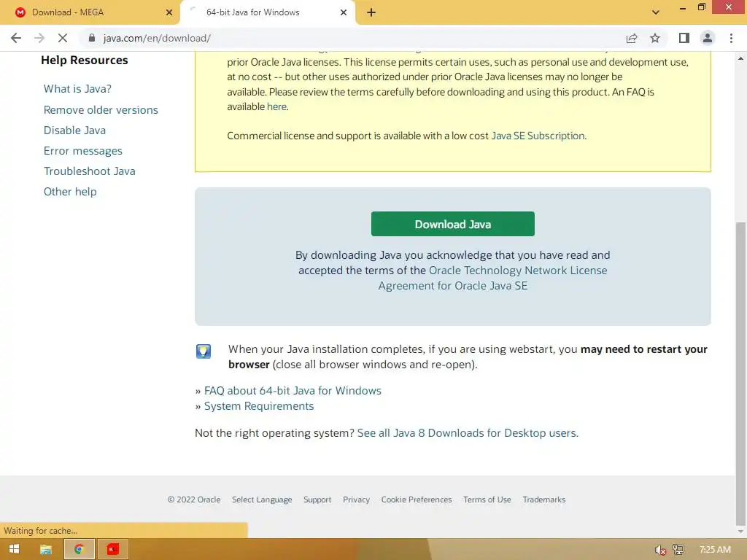Close the Download - MEGA tab
This screenshot has height=560, width=747.
tap(169, 13)
